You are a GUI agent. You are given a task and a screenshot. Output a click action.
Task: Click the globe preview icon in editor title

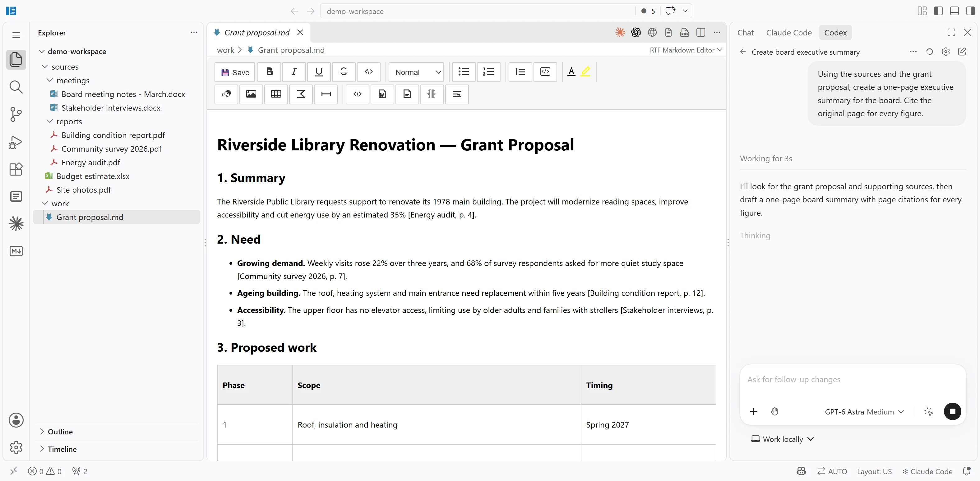point(652,32)
